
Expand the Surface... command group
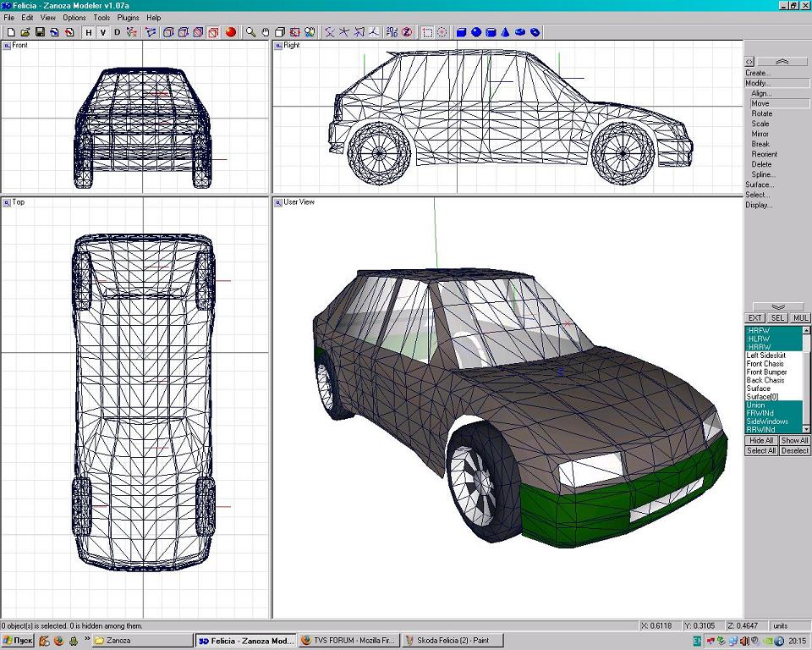coord(759,185)
